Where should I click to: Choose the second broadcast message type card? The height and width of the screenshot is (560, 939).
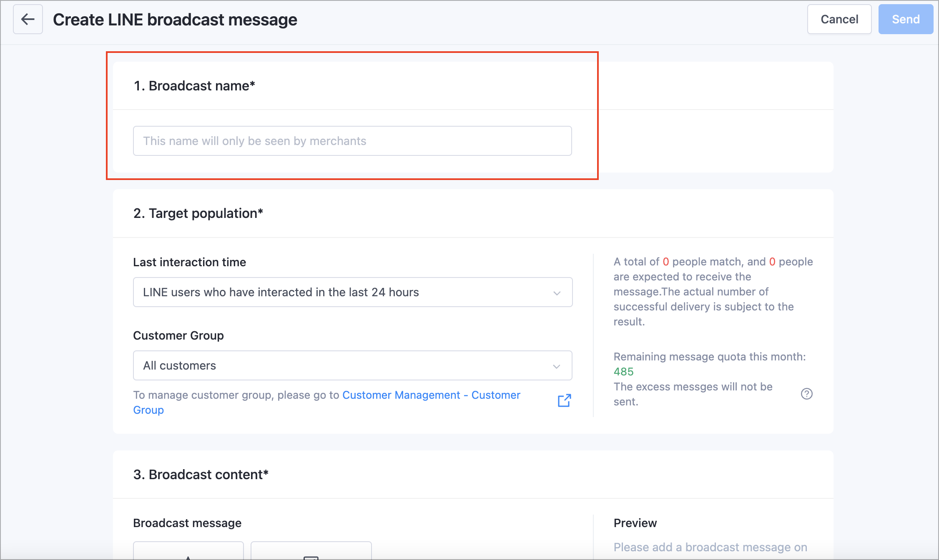point(311,551)
